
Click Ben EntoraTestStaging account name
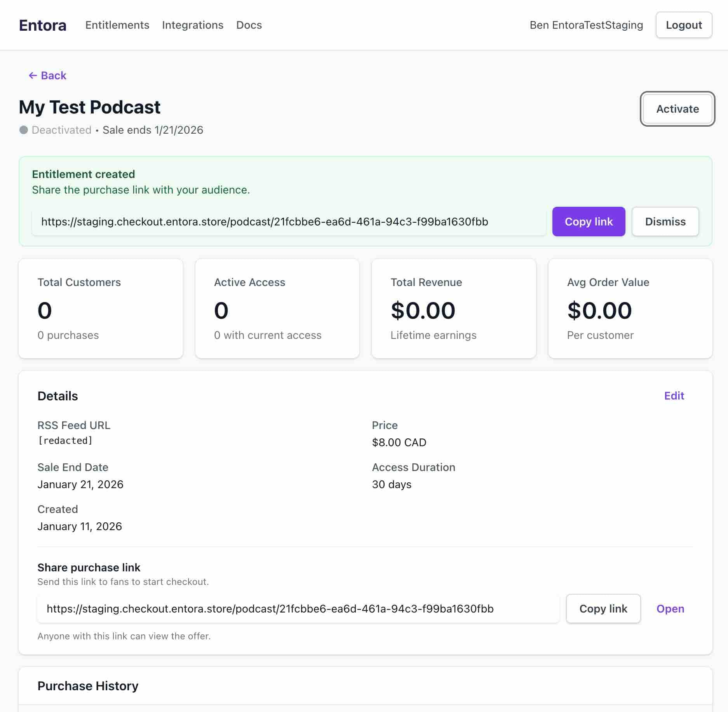coord(586,25)
